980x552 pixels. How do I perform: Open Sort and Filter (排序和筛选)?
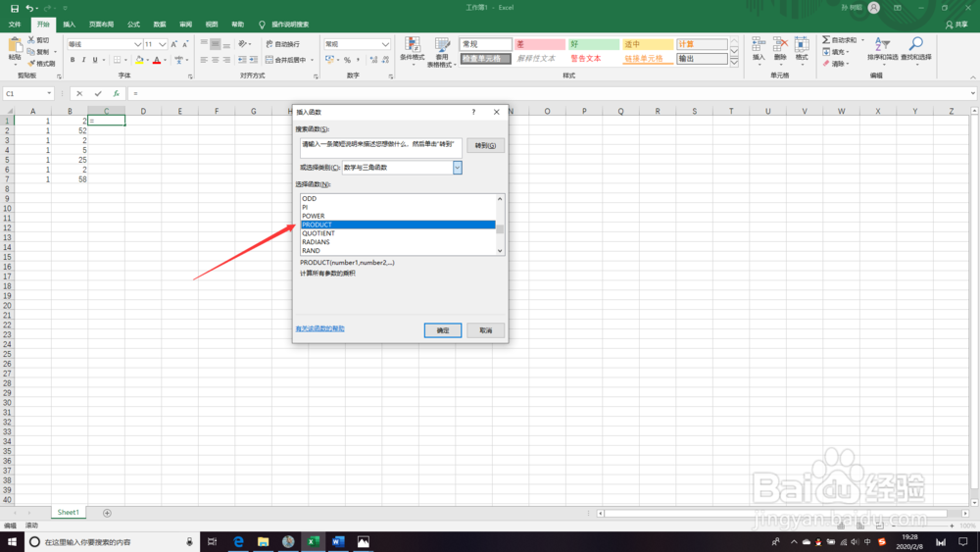[883, 49]
